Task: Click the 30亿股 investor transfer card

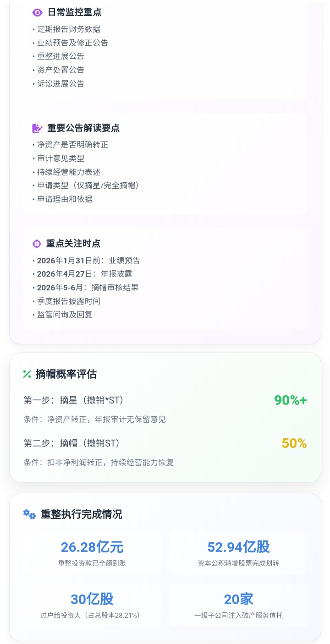Action: click(x=92, y=606)
